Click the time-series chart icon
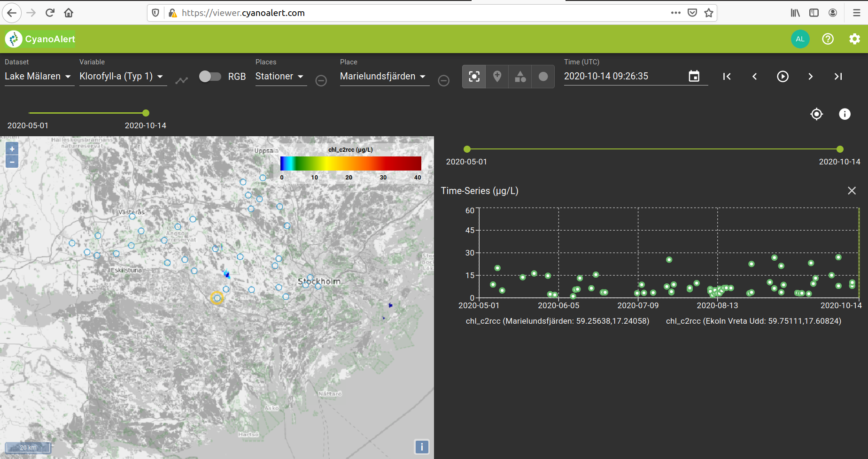Viewport: 868px width, 459px height. [x=181, y=80]
